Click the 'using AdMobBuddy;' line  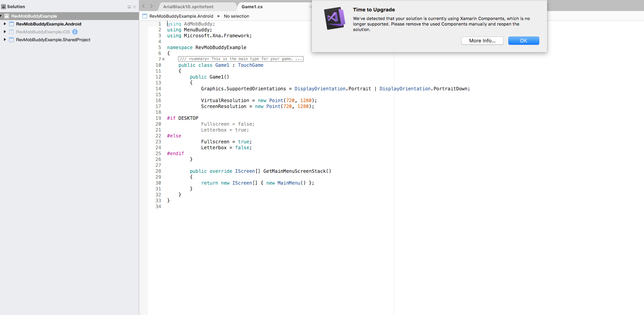(191, 24)
